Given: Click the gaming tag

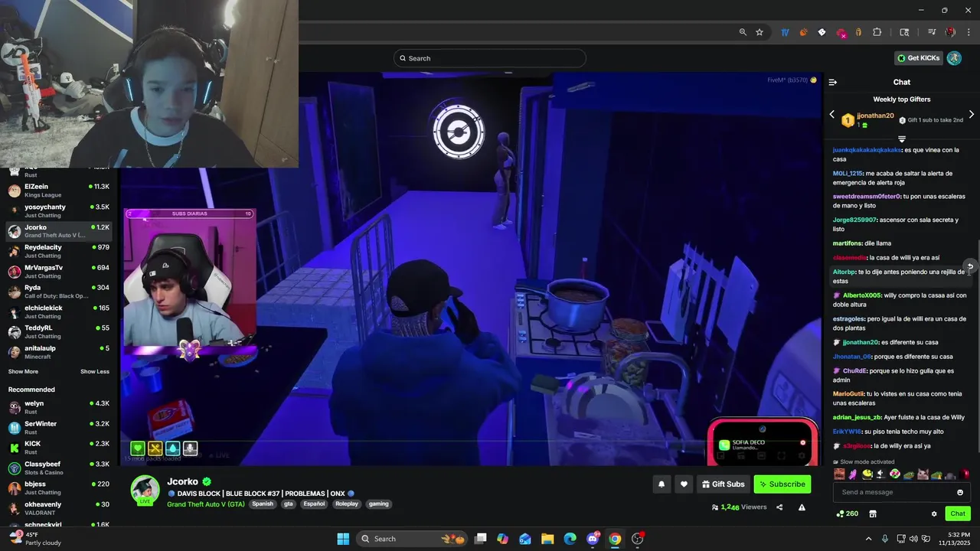Looking at the screenshot, I should click(x=378, y=504).
